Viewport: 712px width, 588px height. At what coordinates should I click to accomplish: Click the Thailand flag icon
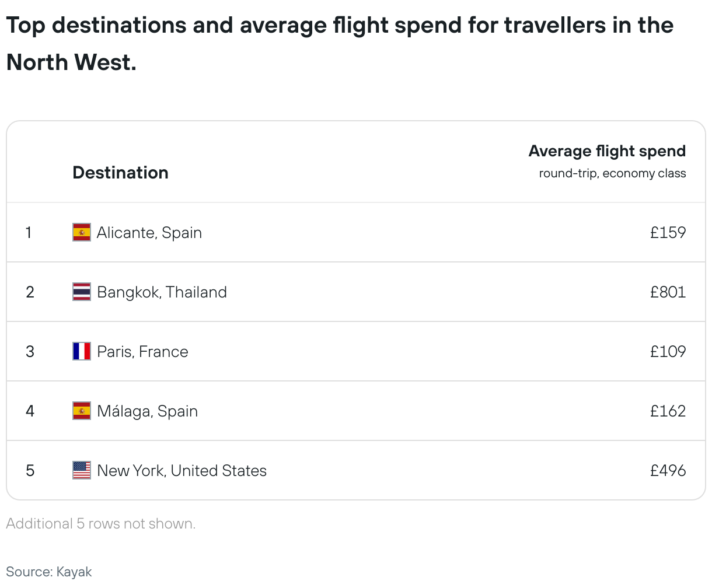[x=82, y=292]
